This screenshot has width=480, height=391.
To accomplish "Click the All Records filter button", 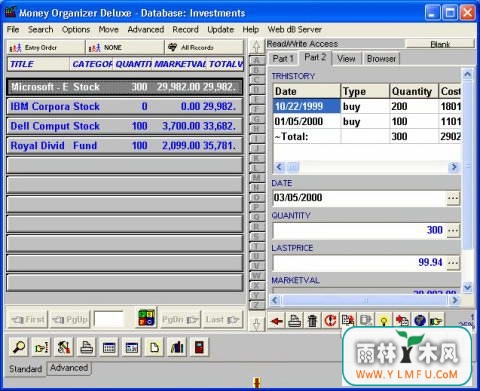I will coord(204,48).
